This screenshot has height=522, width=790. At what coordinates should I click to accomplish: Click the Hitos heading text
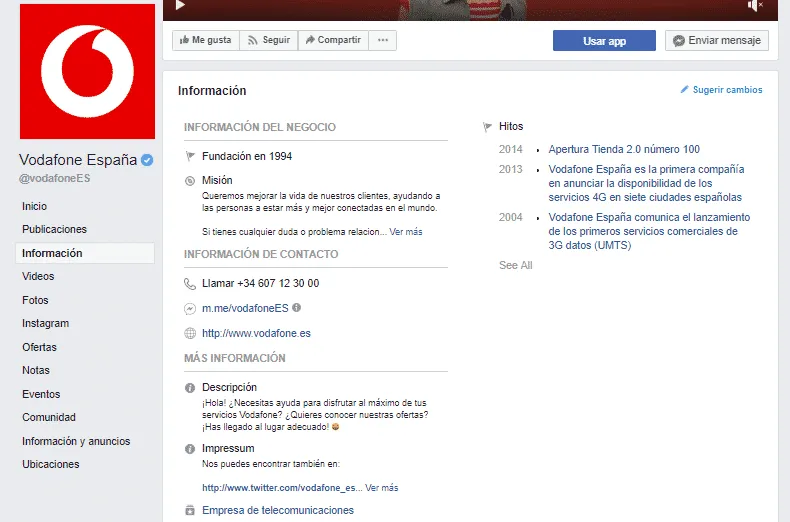[511, 126]
